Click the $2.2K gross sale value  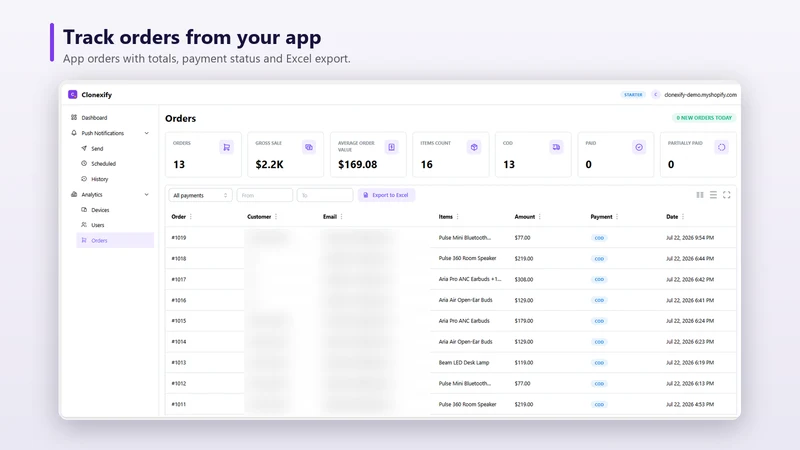269,164
